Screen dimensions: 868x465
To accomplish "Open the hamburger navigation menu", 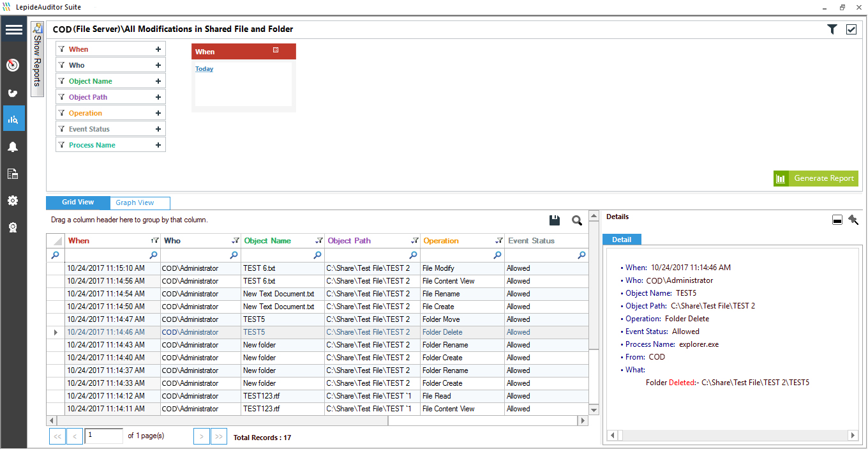I will 13,30.
